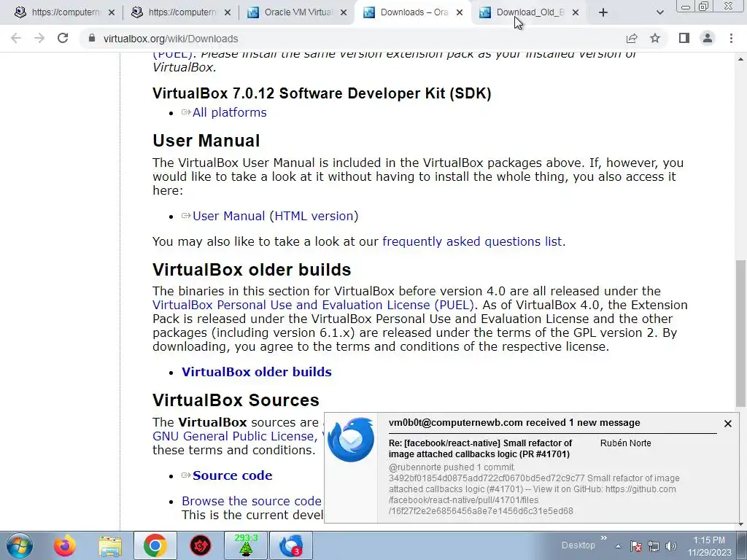Click the page vertical scrollbar thumb

741,333
